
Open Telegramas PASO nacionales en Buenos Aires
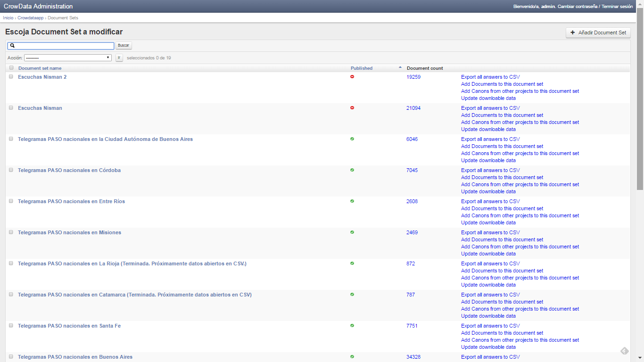tap(75, 357)
